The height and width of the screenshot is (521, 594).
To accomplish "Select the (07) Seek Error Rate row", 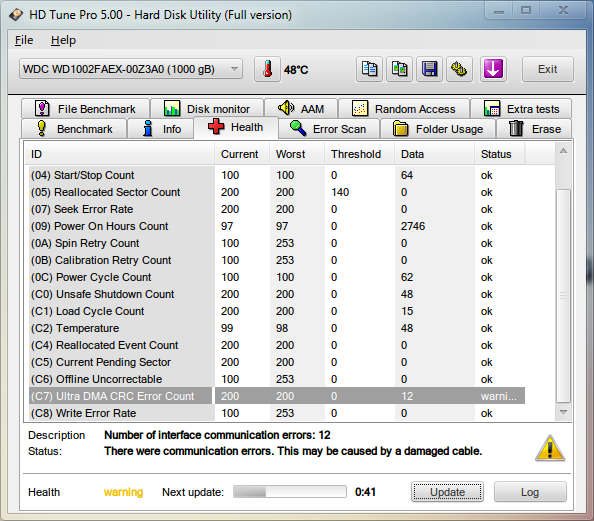I will [277, 209].
